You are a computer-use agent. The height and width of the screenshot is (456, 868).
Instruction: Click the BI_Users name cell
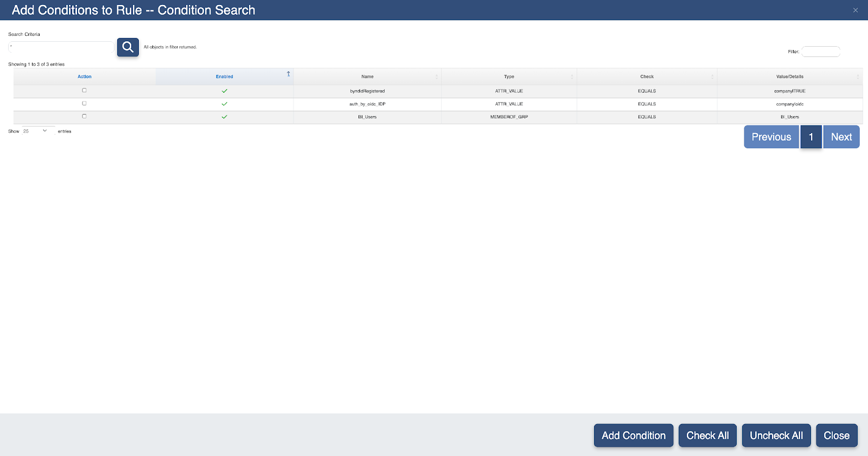point(367,117)
